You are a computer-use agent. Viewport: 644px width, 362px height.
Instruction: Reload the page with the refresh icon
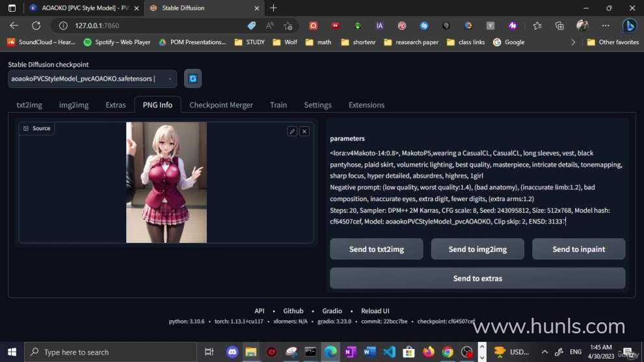[36, 25]
